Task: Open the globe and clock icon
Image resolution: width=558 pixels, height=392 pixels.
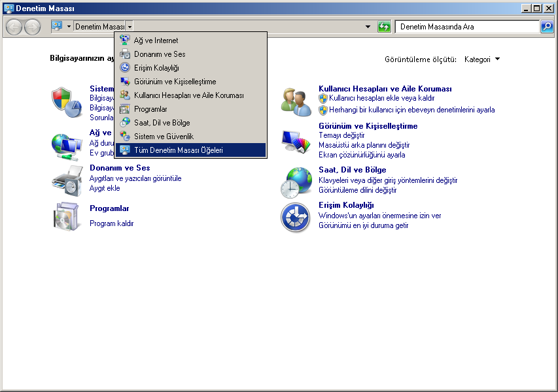Action: click(296, 183)
